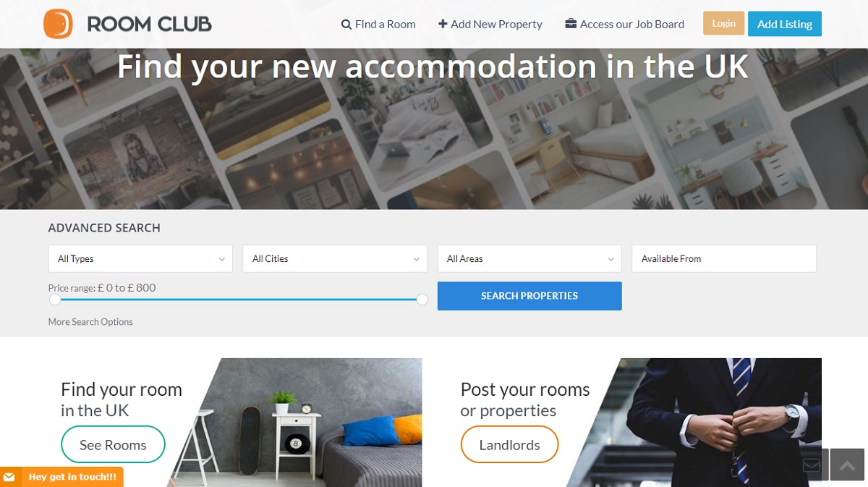Click the Available From date field
The image size is (868, 487).
(x=724, y=258)
